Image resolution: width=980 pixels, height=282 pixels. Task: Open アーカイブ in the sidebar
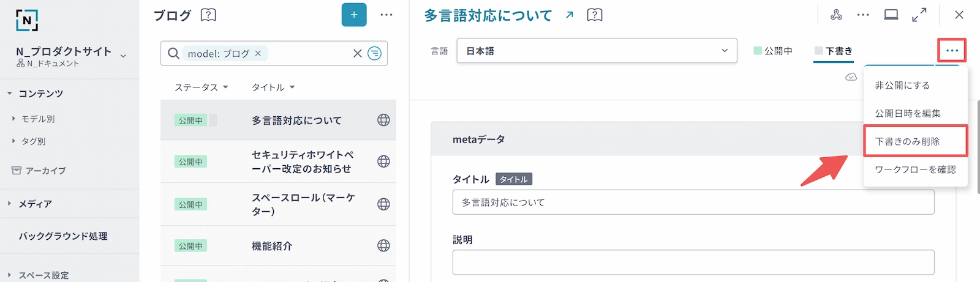(45, 171)
